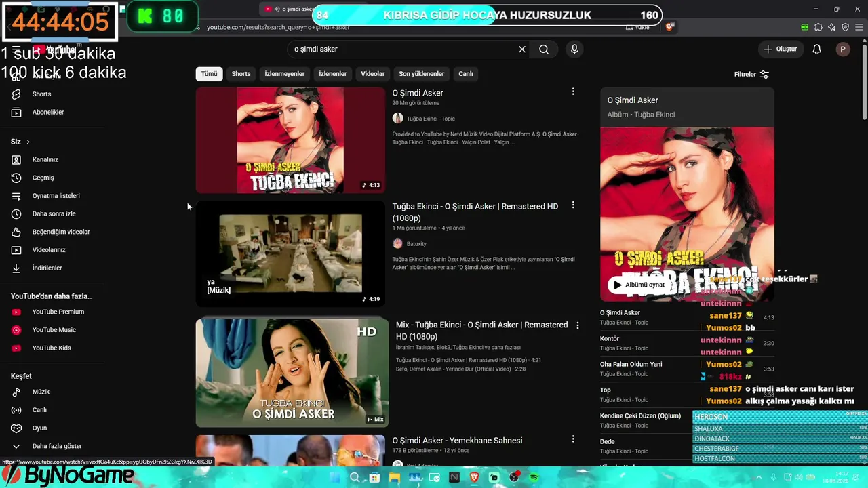Screen dimensions: 868x488
Task: Clear the search box text
Action: pos(522,49)
